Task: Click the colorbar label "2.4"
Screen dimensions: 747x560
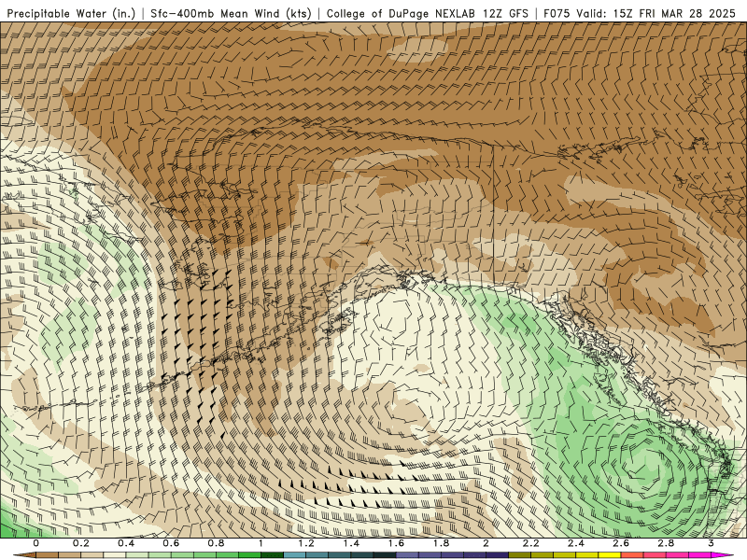Action: (x=576, y=543)
